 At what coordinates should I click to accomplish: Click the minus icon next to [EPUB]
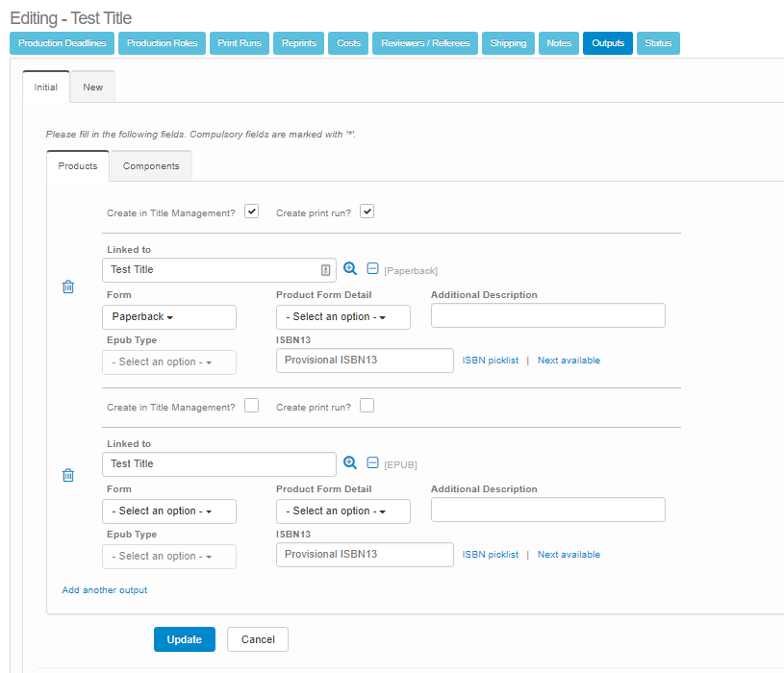pos(373,463)
